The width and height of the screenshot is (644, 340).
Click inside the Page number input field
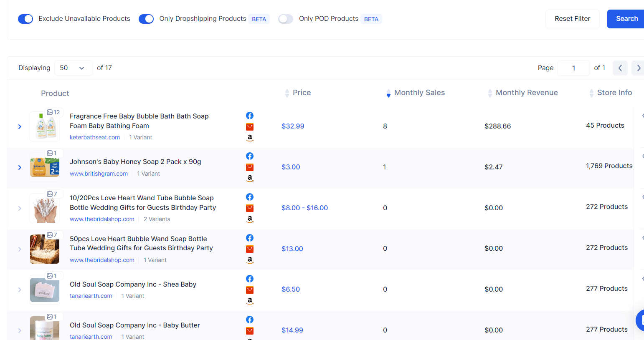573,68
